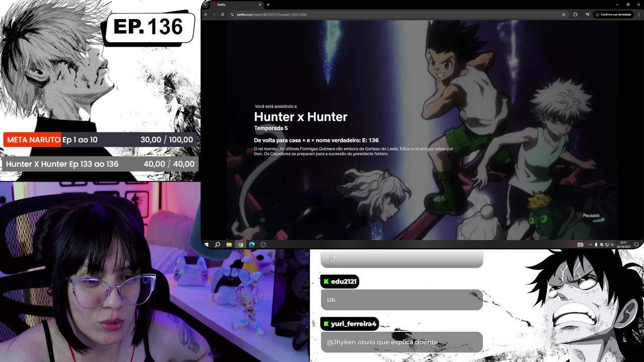
Task: Click the Temporada 5 label
Action: (271, 128)
